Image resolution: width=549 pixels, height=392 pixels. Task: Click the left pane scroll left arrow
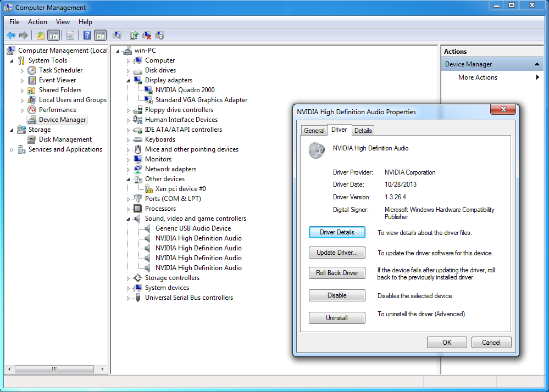(9, 369)
